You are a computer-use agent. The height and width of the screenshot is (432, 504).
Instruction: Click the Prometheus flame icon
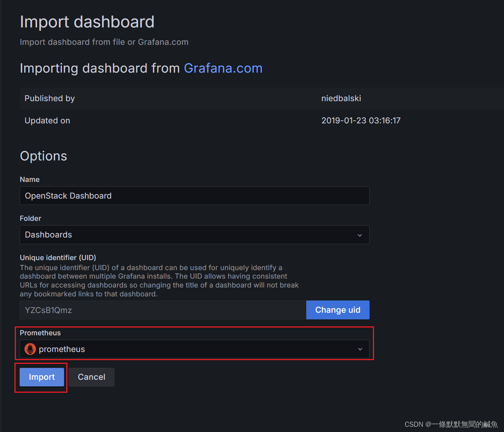pos(30,349)
